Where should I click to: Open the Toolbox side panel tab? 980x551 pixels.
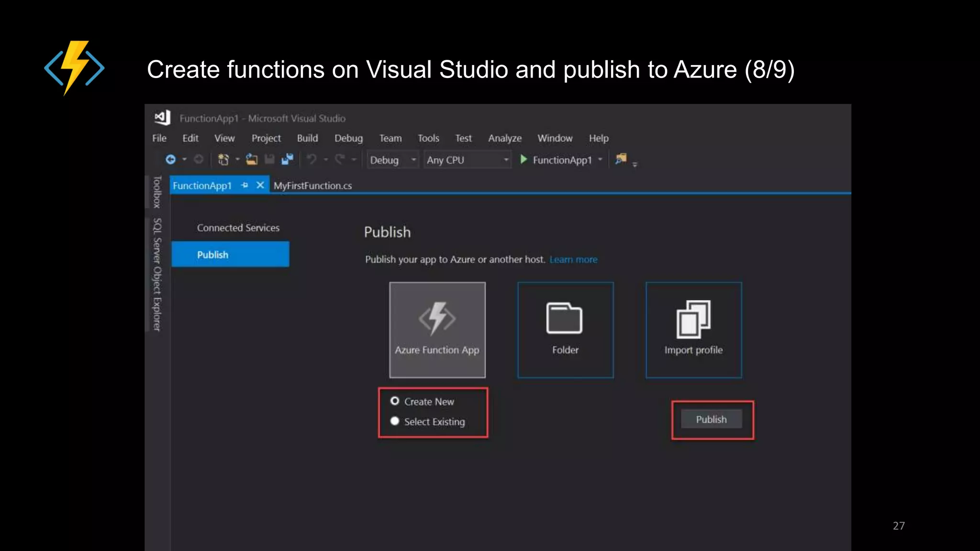(x=157, y=192)
